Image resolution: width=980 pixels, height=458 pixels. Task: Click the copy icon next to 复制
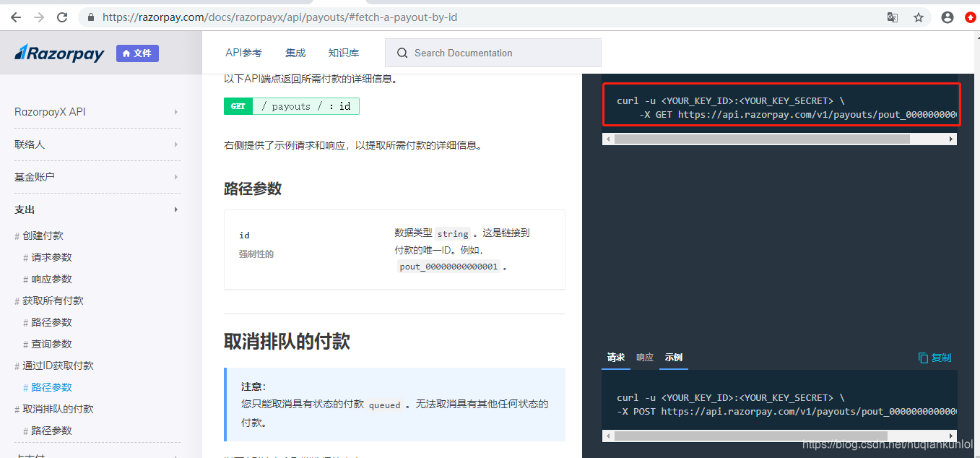[x=923, y=358]
